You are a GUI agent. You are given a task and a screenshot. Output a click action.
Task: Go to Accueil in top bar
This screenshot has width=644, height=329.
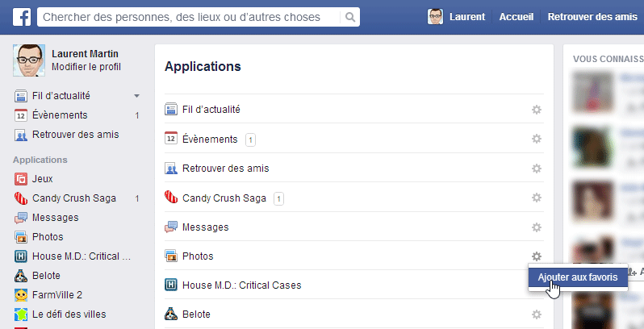[516, 17]
